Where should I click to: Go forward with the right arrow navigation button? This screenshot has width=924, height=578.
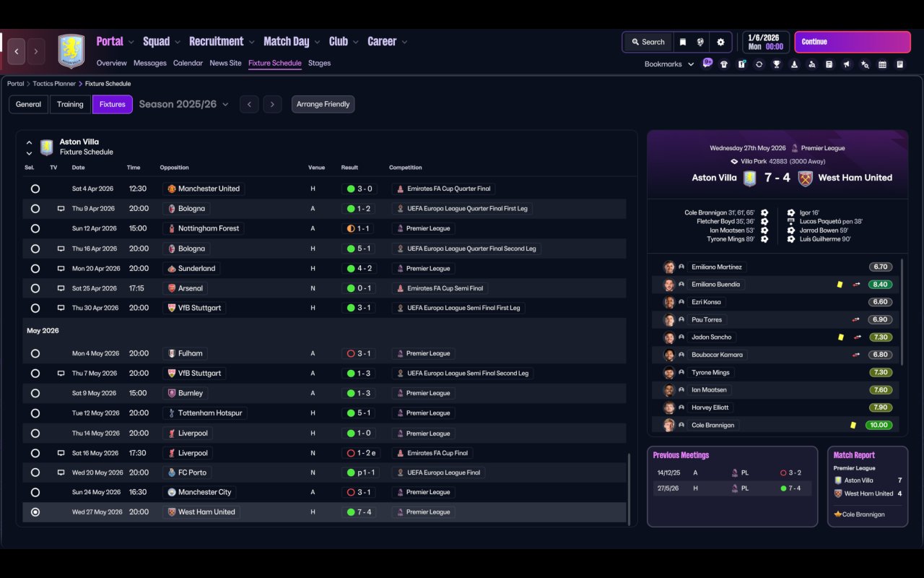click(35, 51)
